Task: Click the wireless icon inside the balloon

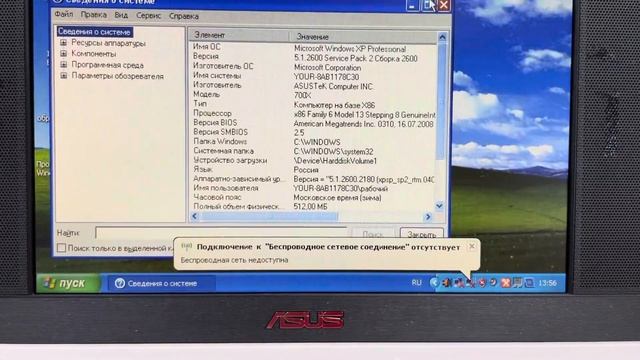Action: point(187,246)
